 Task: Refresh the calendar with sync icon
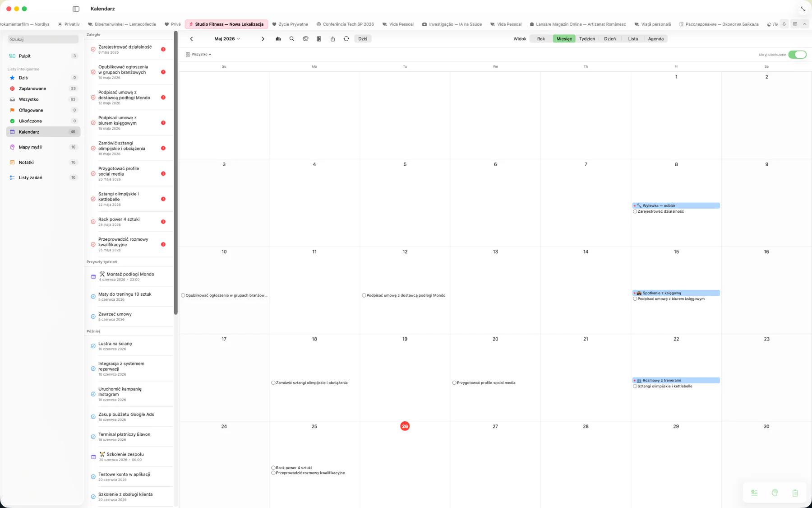point(346,39)
